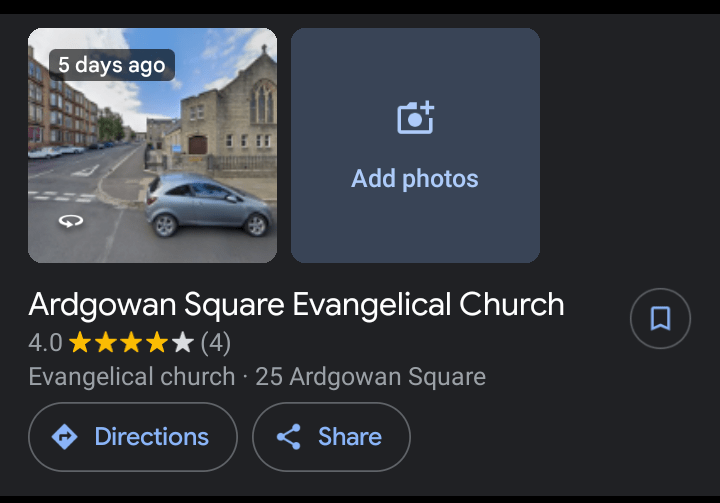The image size is (720, 503).
Task: Click the Share connector icon
Action: [x=289, y=437]
